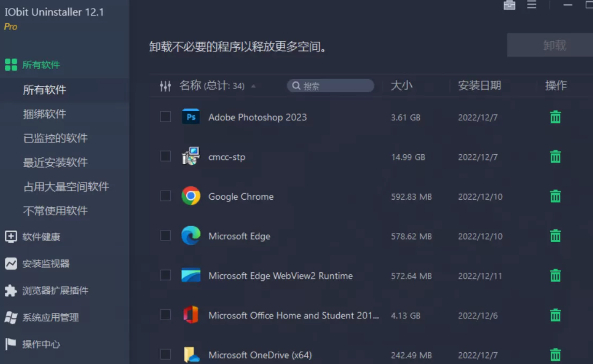Tick the cmcc-stp checkbox

pos(165,156)
